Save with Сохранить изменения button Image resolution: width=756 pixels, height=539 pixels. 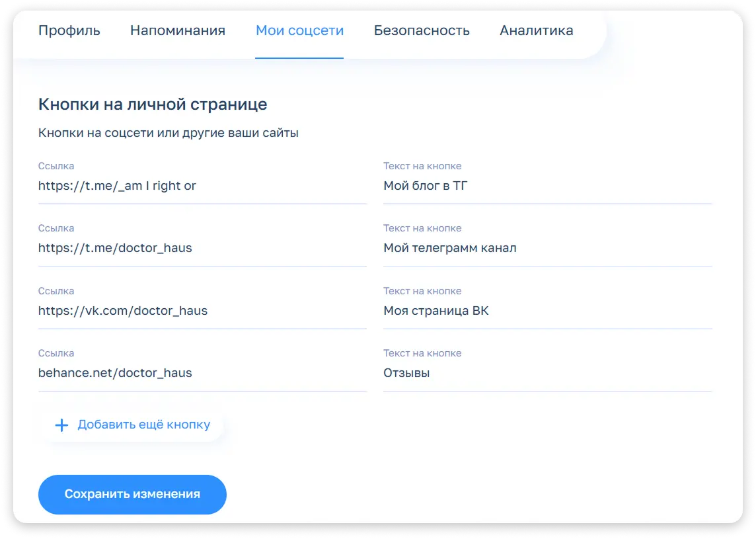pos(132,494)
